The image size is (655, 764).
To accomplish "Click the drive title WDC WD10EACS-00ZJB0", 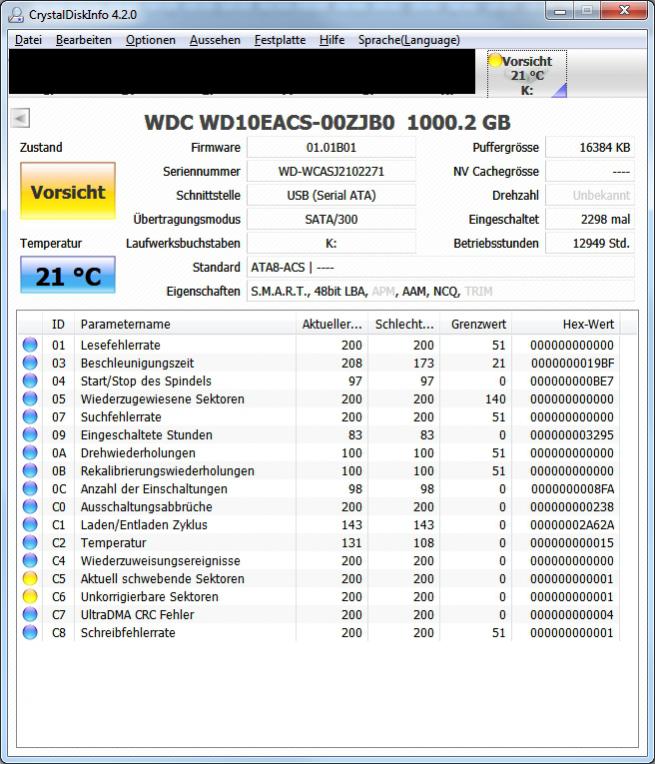I will [x=270, y=122].
